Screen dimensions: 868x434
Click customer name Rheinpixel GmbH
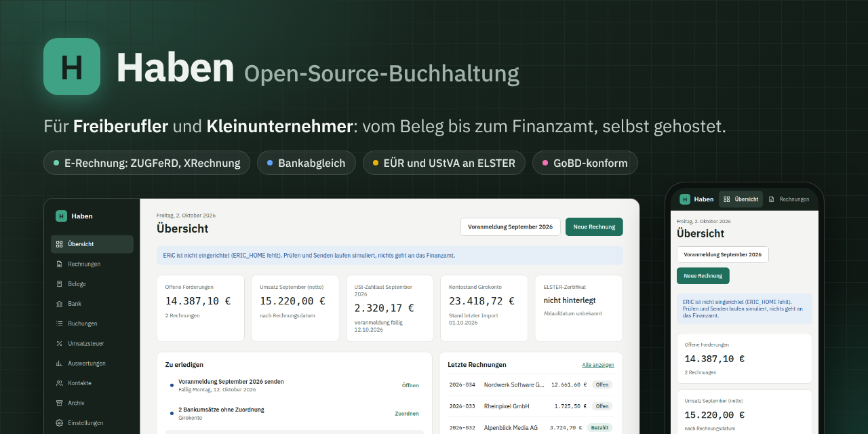point(507,406)
